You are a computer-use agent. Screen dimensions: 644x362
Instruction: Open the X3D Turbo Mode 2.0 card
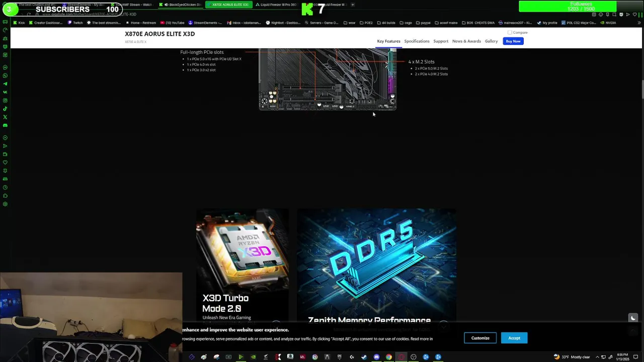[x=243, y=266]
